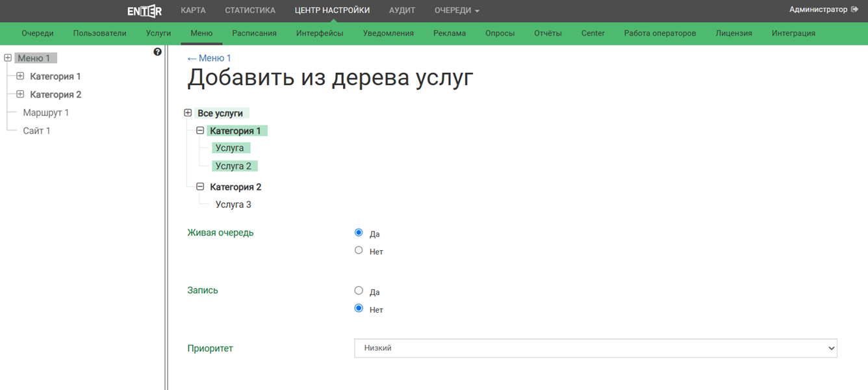Screen dimensions: 868x390
Task: Click the Живая очередь label
Action: click(220, 232)
